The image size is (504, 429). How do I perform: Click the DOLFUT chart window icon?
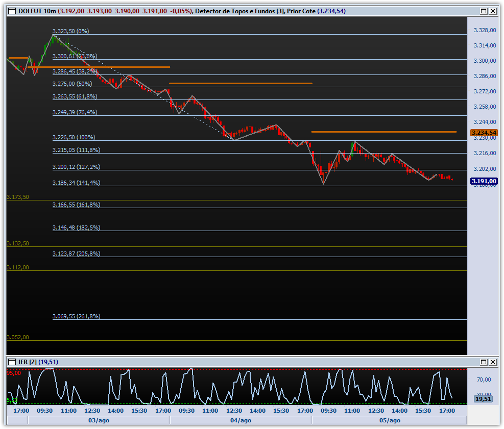point(12,11)
